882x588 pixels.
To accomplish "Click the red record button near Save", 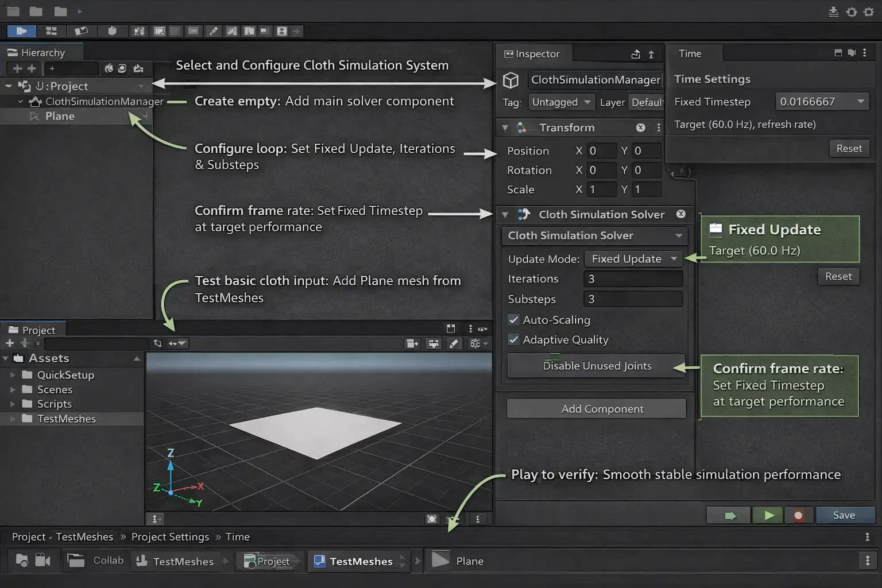I will click(x=799, y=515).
